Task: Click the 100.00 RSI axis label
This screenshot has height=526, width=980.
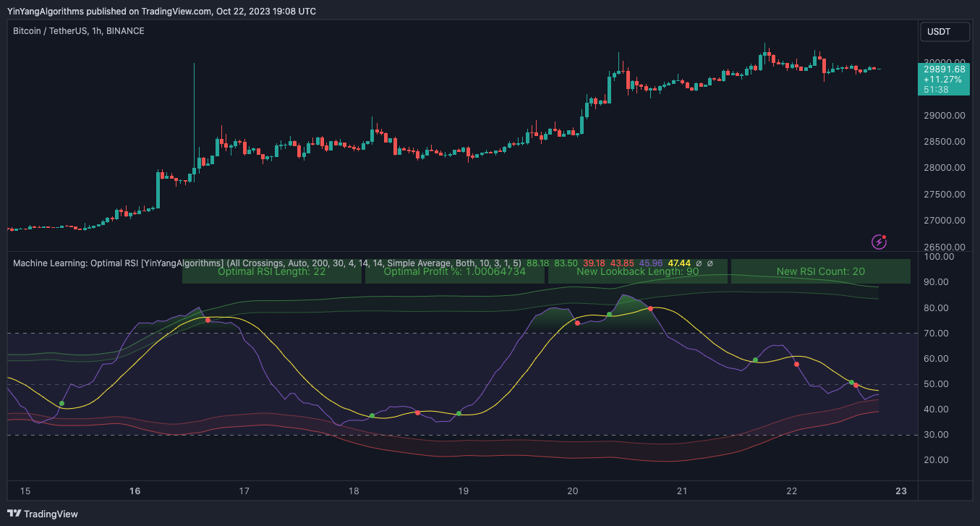Action: pyautogui.click(x=940, y=257)
